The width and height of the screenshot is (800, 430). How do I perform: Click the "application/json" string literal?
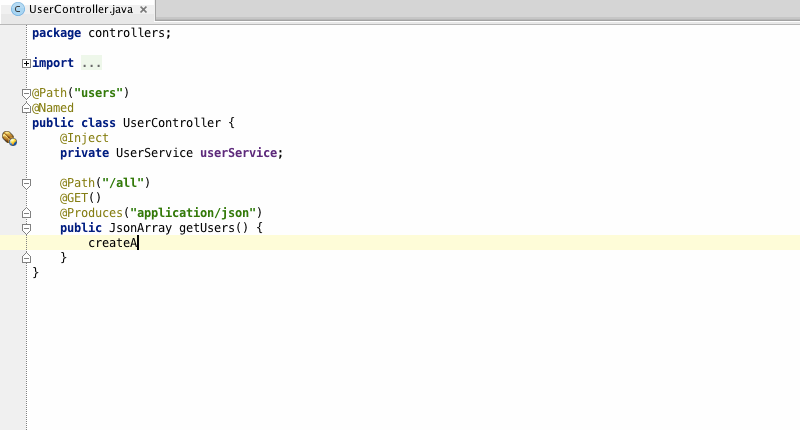(193, 213)
